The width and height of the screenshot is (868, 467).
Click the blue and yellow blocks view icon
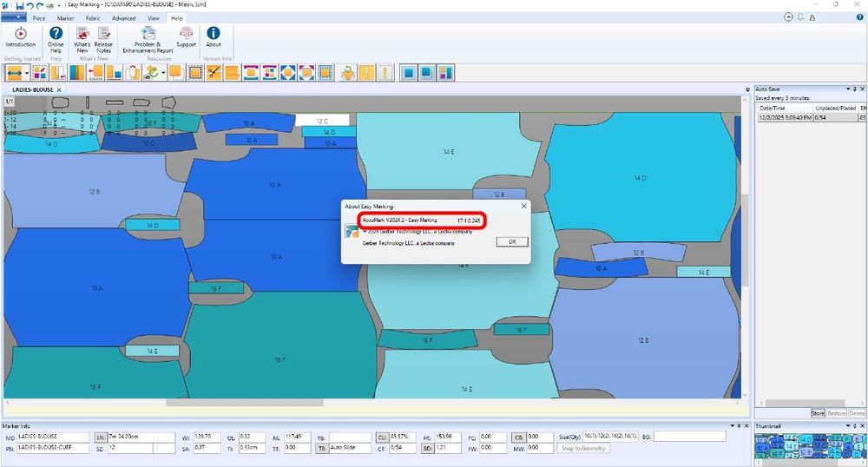pos(445,73)
